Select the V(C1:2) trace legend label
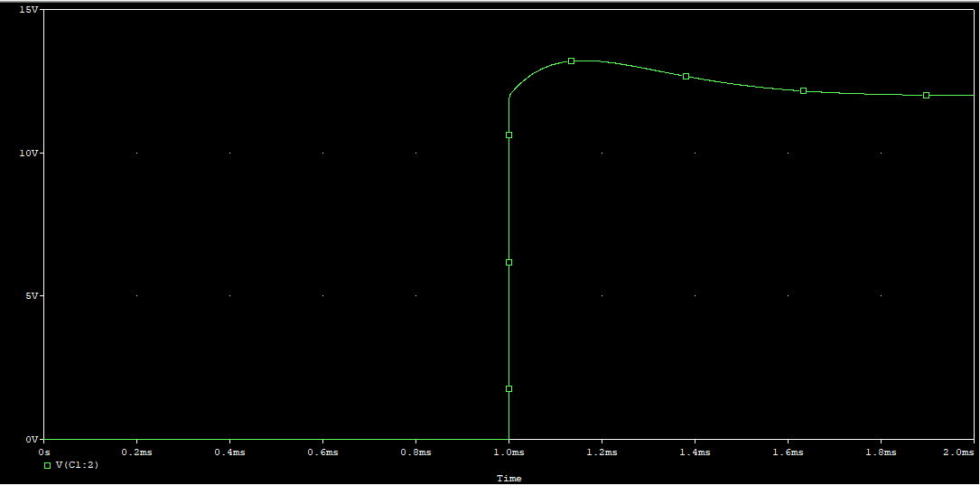Viewport: 980px width, 485px height. tap(78, 465)
